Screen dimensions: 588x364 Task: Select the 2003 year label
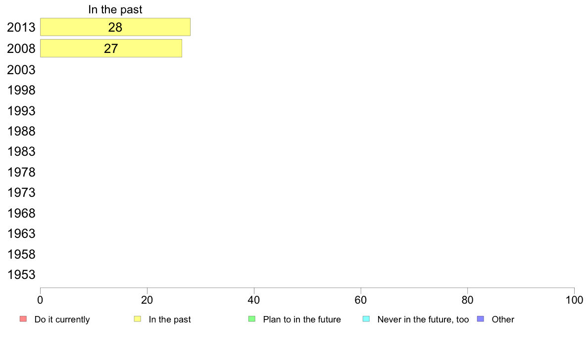point(21,70)
